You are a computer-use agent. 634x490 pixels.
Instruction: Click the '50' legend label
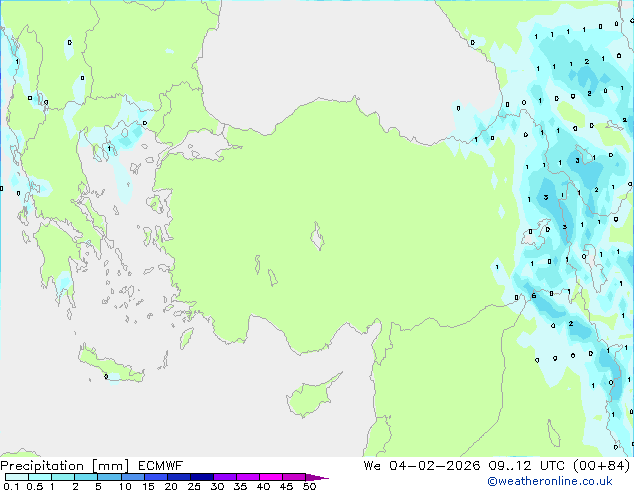309,486
